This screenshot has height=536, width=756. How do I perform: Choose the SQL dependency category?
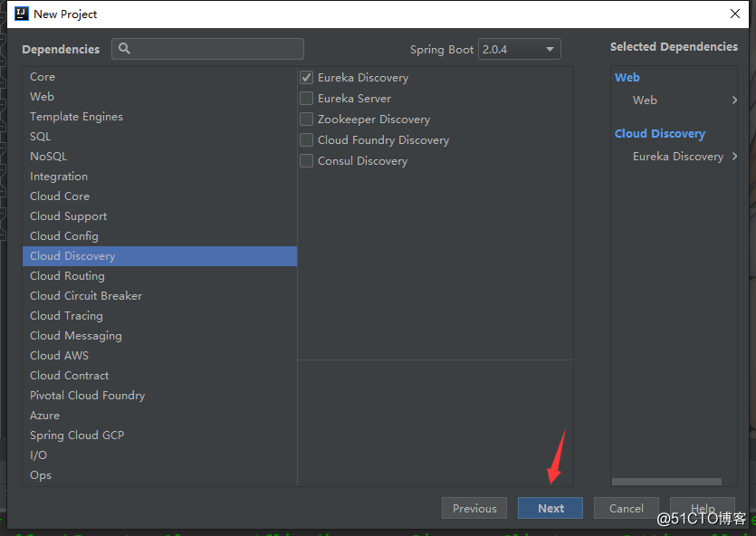pos(159,137)
